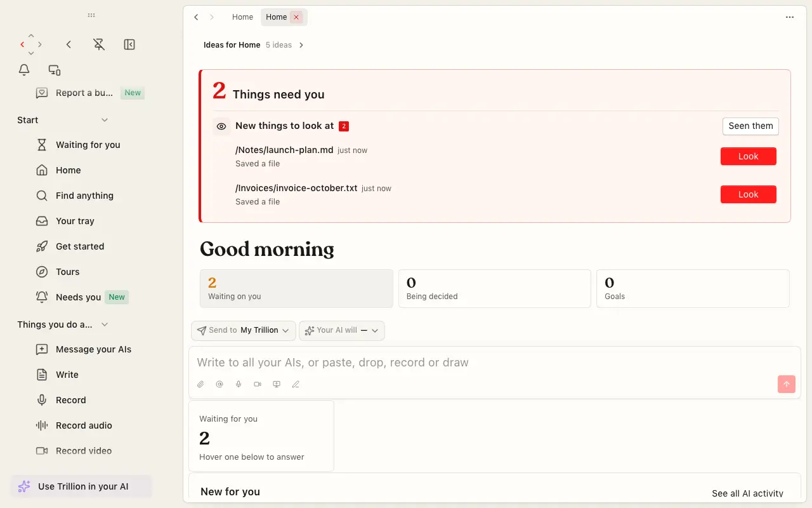
Task: Go forward with tab bar right chevron
Action: (211, 17)
